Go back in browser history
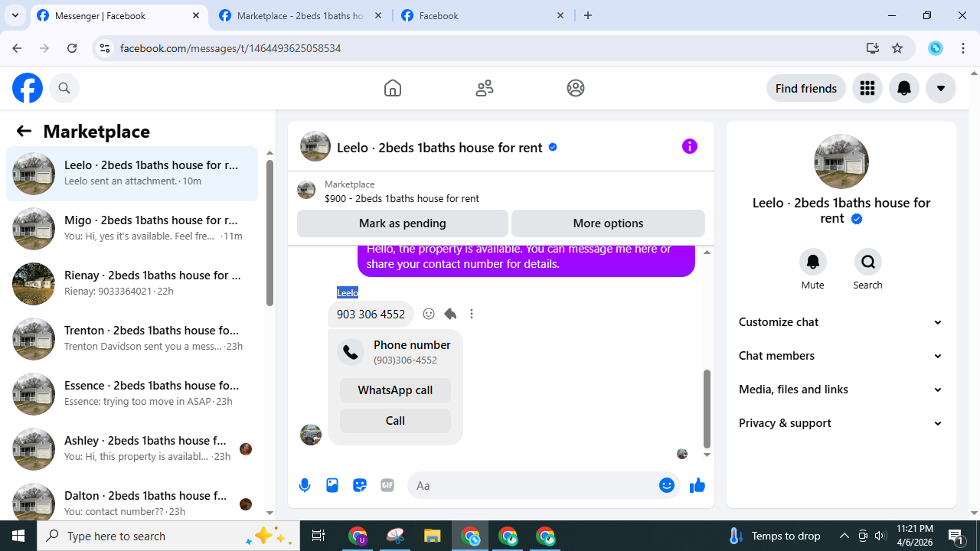Image resolution: width=980 pixels, height=551 pixels. click(x=17, y=48)
